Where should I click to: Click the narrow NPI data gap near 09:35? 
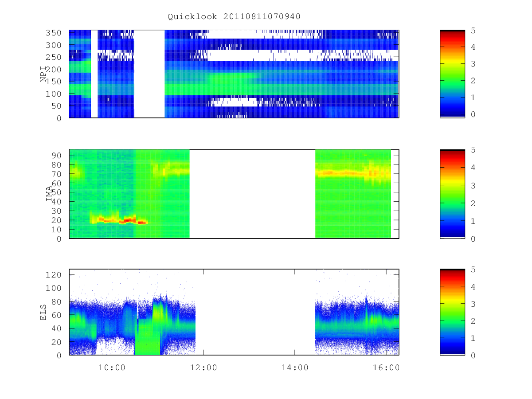pos(94,74)
